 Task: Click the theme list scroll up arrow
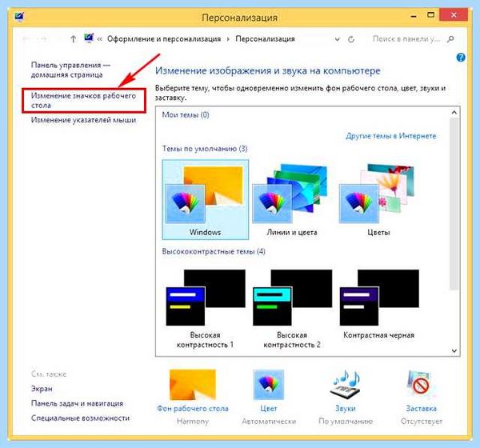454,112
